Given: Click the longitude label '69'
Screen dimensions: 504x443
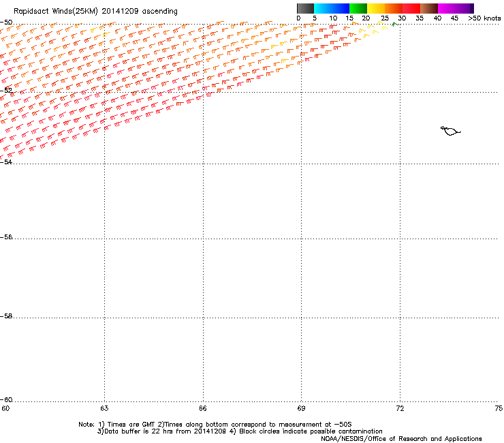Looking at the screenshot, I should tap(301, 408).
